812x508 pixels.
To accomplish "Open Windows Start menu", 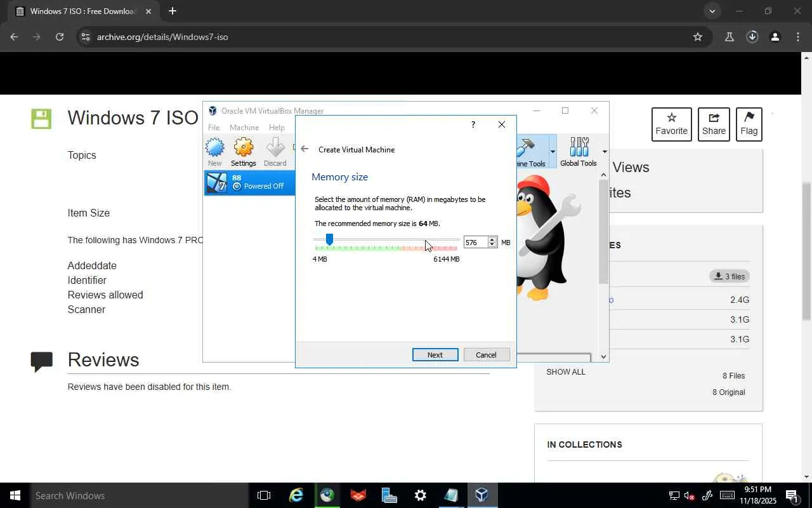I will coord(15,495).
